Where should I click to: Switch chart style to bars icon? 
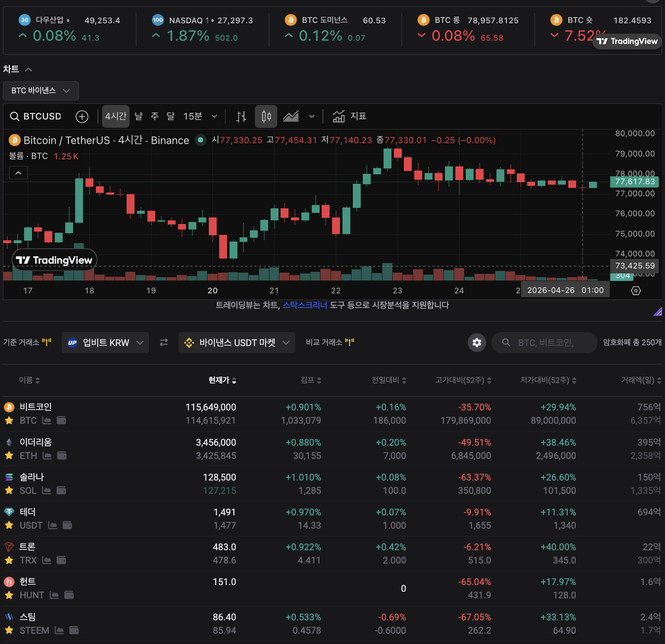coord(241,117)
